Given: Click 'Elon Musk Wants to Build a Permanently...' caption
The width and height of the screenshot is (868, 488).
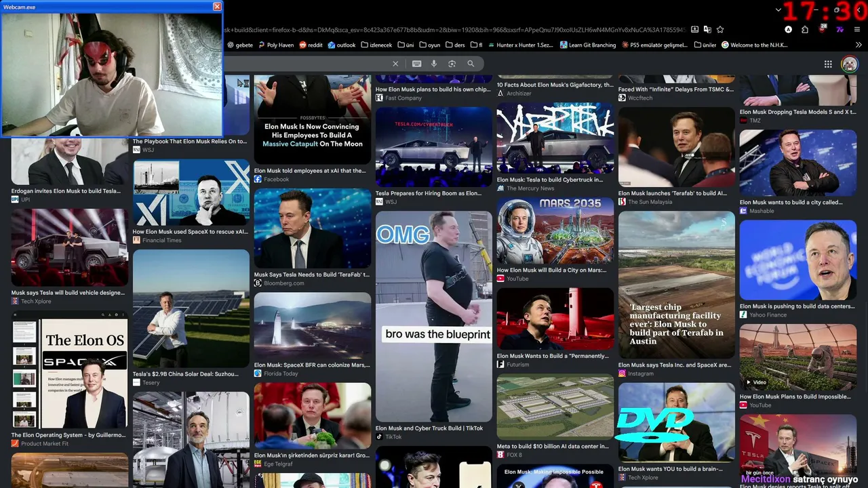Looking at the screenshot, I should (553, 356).
